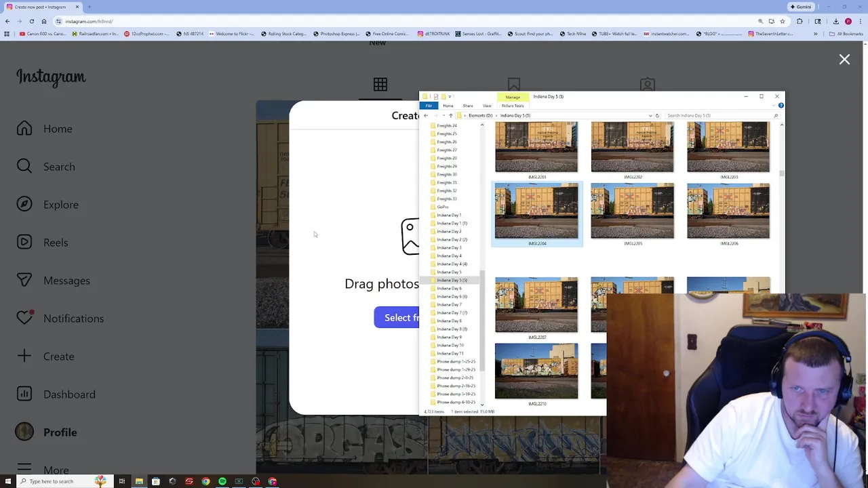The width and height of the screenshot is (868, 488).
Task: Click the Create plus icon
Action: pos(24,356)
